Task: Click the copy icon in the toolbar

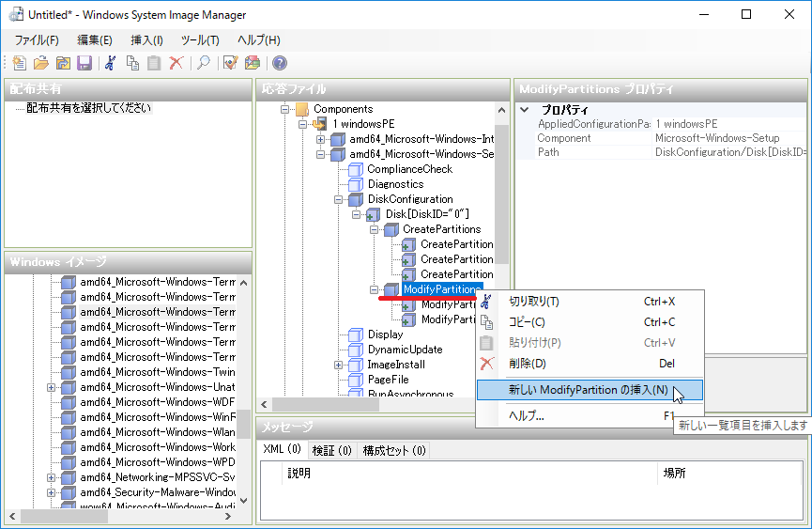Action: pos(132,63)
